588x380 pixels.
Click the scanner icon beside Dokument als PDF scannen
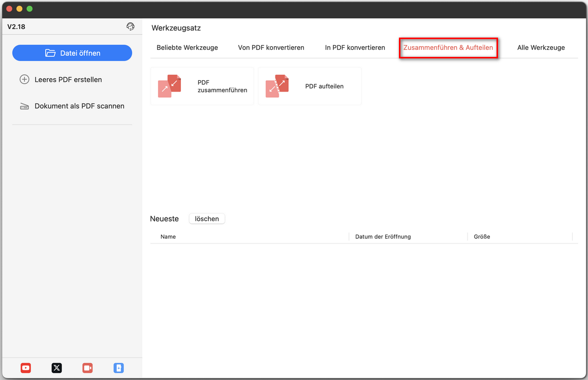pyautogui.click(x=24, y=106)
